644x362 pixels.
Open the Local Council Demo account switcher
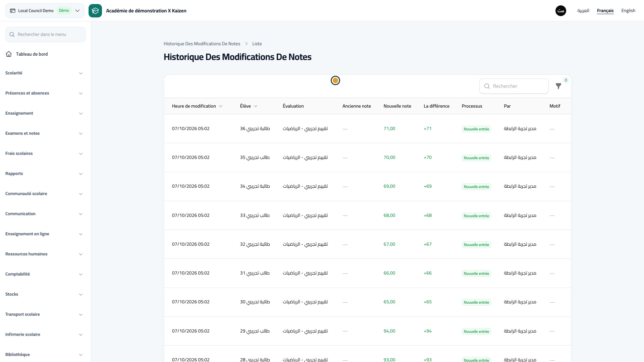(x=45, y=11)
